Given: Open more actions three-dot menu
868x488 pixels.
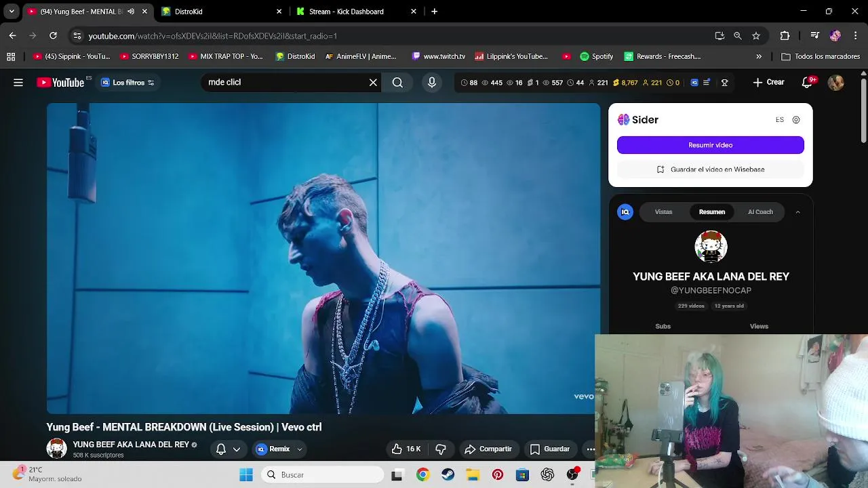Looking at the screenshot, I should point(591,449).
